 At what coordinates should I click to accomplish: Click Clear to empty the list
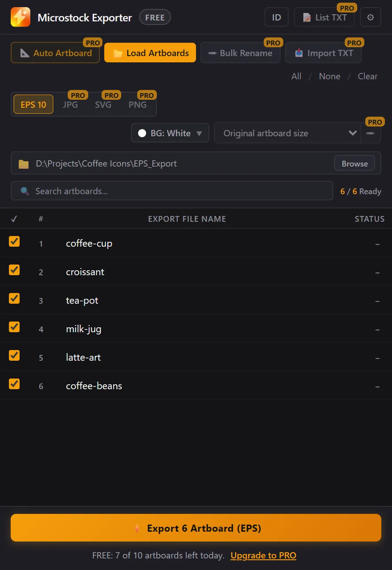click(367, 76)
